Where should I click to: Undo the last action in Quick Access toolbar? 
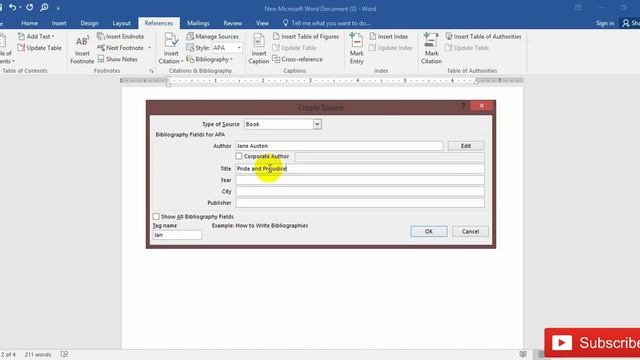click(x=13, y=7)
